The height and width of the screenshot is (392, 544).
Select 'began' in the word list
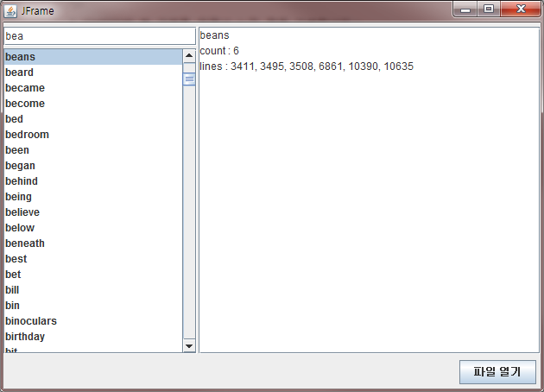click(x=93, y=166)
